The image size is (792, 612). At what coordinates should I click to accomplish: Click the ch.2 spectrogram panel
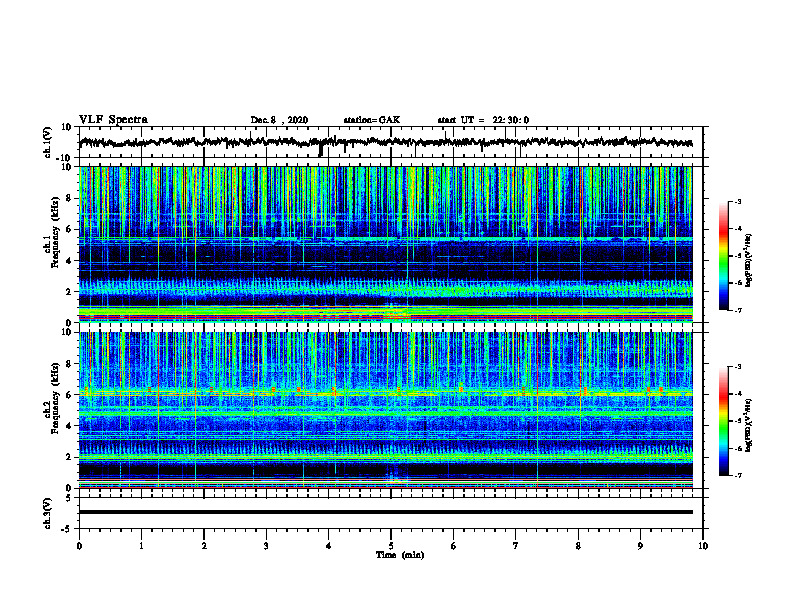pos(386,410)
